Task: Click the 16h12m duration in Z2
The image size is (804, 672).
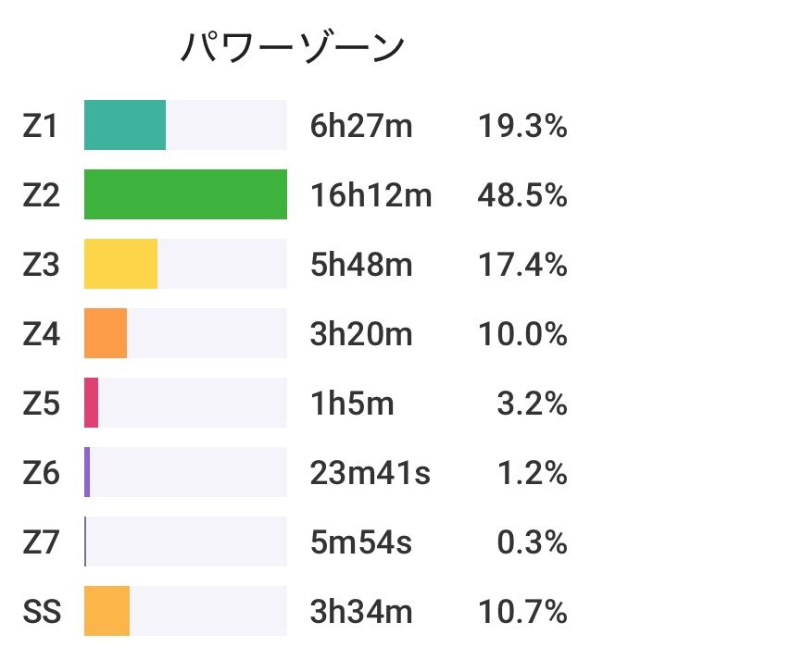Action: coord(371,195)
